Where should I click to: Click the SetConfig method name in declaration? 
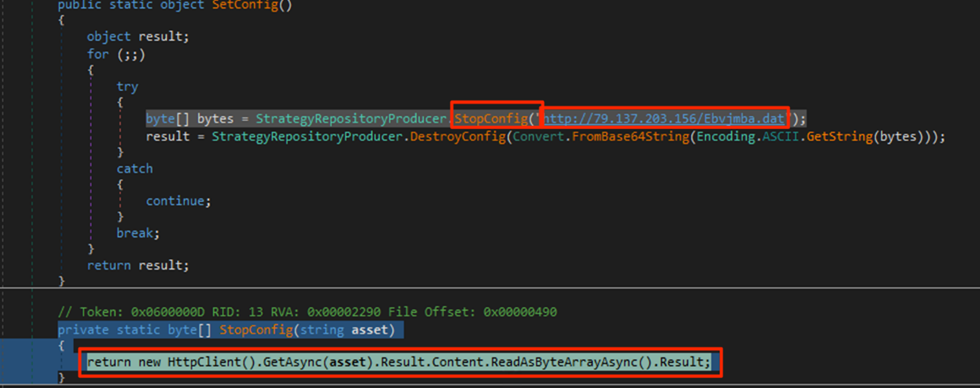coord(245,5)
